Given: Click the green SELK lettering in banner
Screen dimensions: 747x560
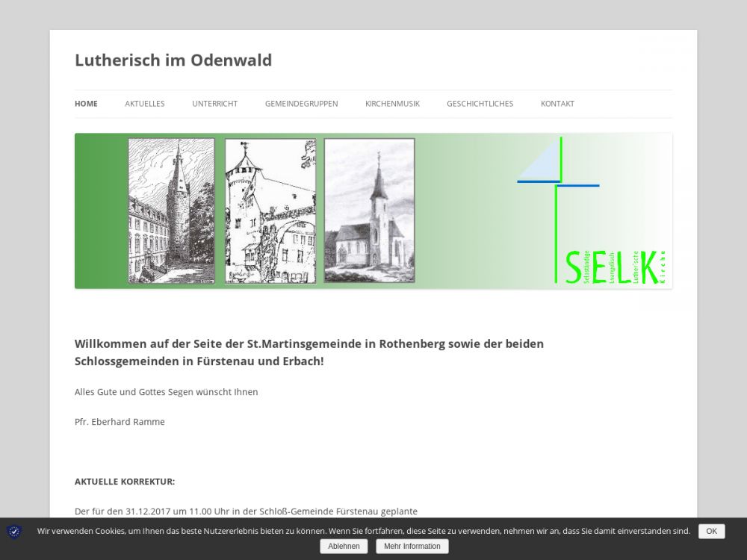Looking at the screenshot, I should click(x=611, y=268).
